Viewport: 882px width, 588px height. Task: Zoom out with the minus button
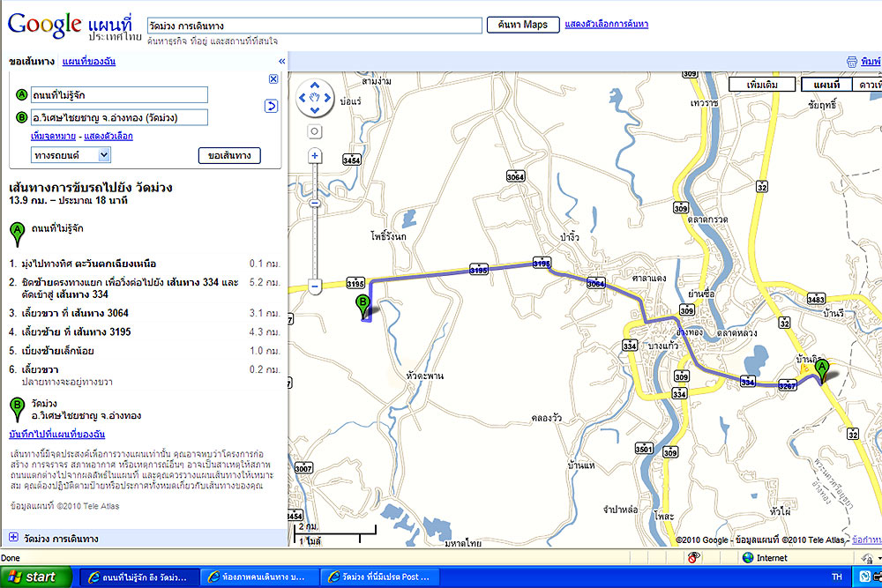point(315,287)
